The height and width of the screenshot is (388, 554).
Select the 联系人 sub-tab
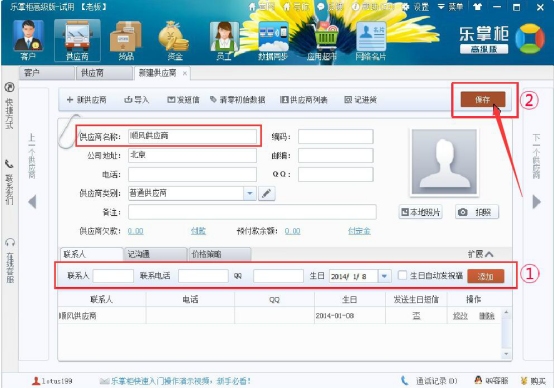click(x=92, y=254)
